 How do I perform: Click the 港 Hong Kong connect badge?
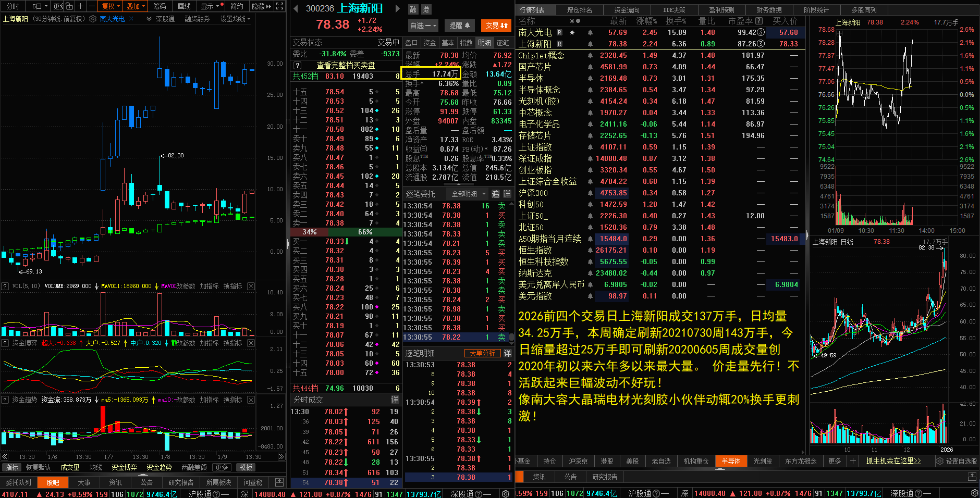click(x=426, y=9)
